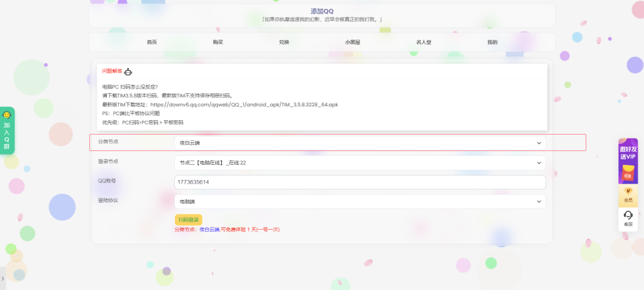
Task: Click the 登录节点 field label
Action: 108,161
